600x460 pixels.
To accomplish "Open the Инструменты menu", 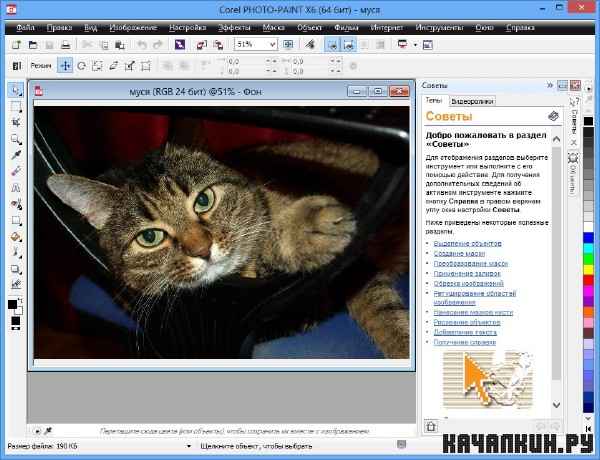I will (439, 28).
